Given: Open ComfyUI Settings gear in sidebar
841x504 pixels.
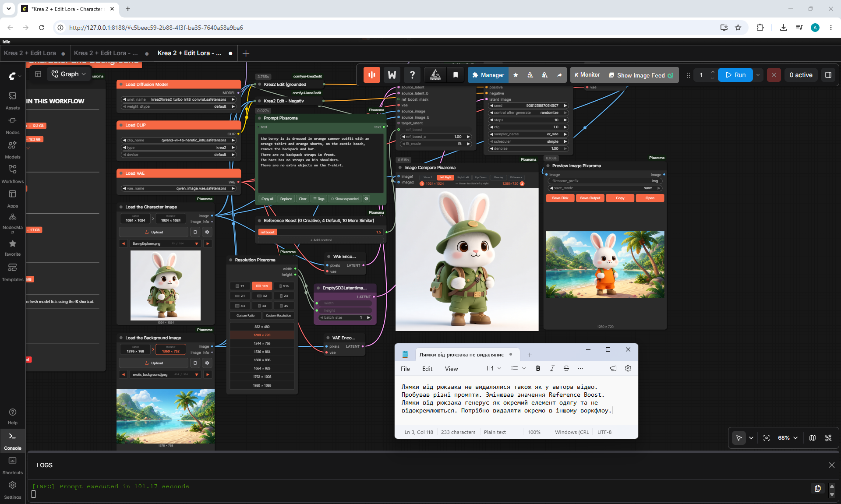Looking at the screenshot, I should [12, 490].
